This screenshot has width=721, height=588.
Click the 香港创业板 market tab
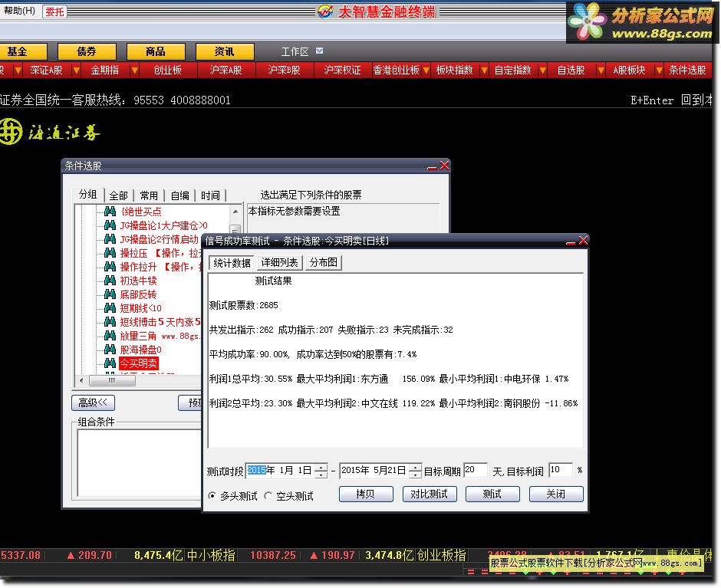396,71
